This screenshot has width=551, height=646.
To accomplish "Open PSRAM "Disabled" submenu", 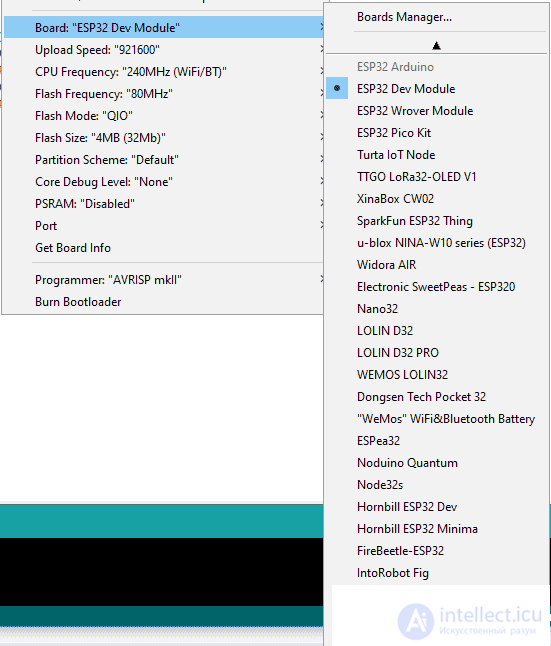I will [x=164, y=204].
